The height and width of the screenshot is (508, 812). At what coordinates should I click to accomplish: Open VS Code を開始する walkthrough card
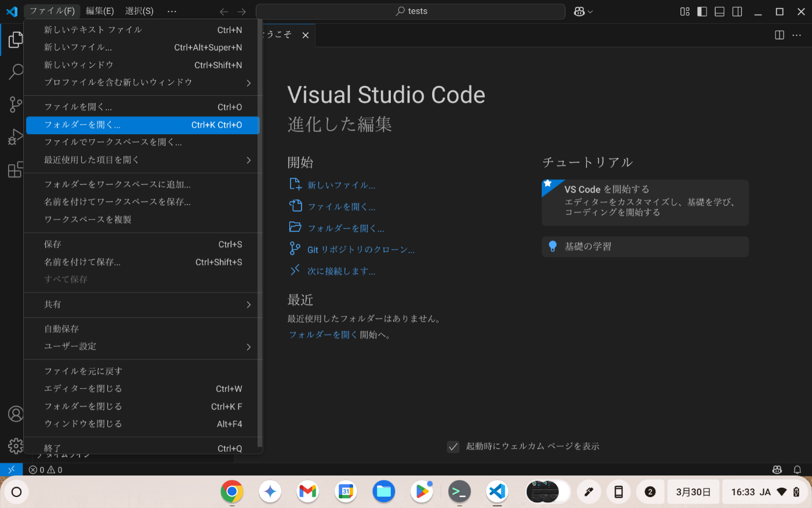click(x=645, y=203)
